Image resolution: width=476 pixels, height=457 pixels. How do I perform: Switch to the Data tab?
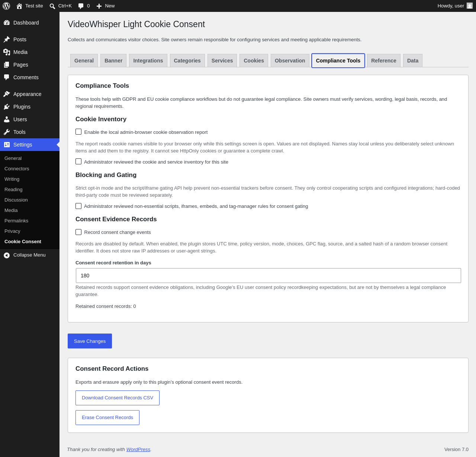click(x=413, y=61)
